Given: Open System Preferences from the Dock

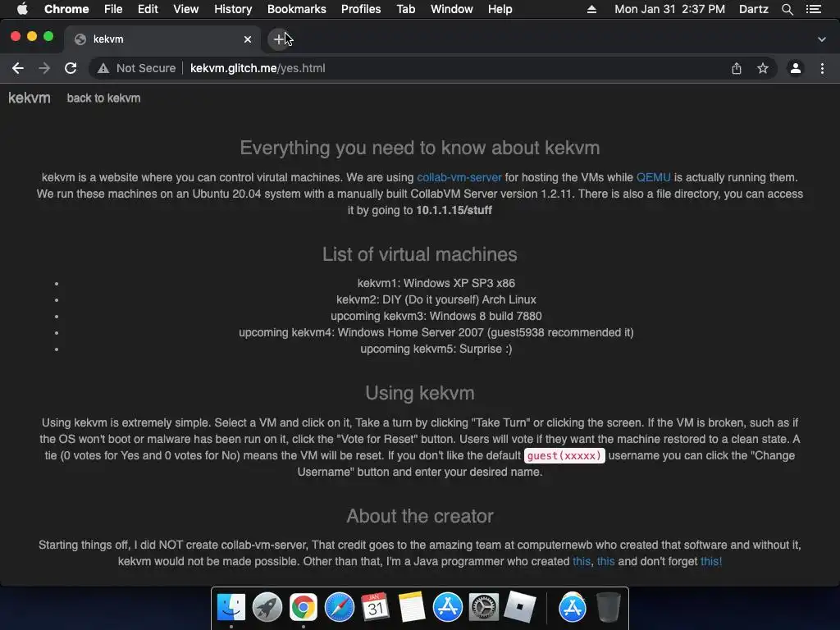Looking at the screenshot, I should (484, 608).
